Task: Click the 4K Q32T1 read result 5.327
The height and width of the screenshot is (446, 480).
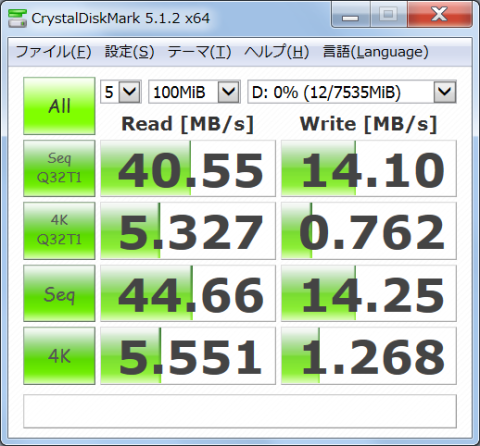Action: [x=188, y=231]
